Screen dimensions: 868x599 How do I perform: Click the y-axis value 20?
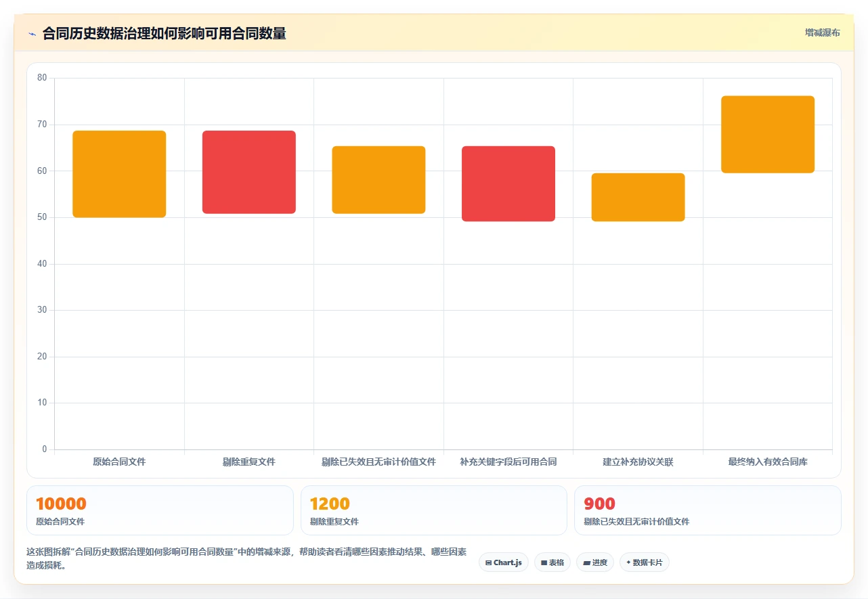click(x=42, y=357)
